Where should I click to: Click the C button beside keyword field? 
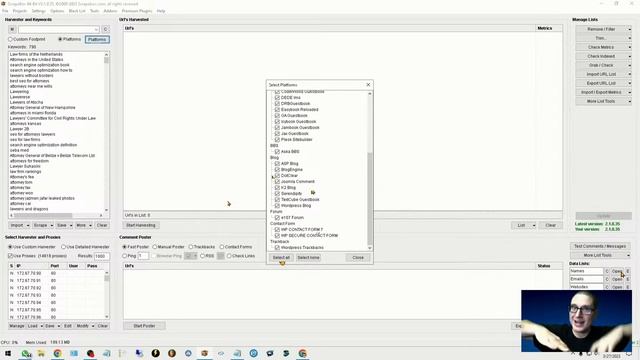105,29
